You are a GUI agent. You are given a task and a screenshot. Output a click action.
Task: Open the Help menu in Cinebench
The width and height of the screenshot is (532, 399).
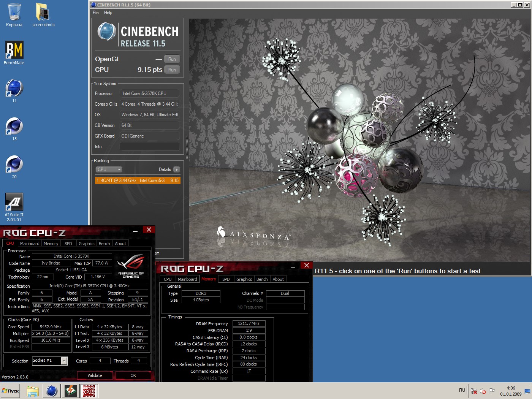[108, 13]
